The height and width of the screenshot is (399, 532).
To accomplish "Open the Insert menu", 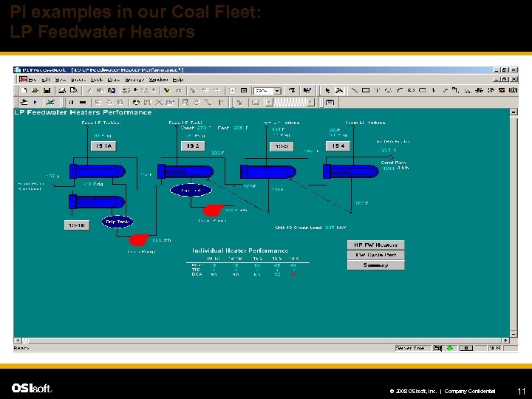I will click(x=78, y=80).
